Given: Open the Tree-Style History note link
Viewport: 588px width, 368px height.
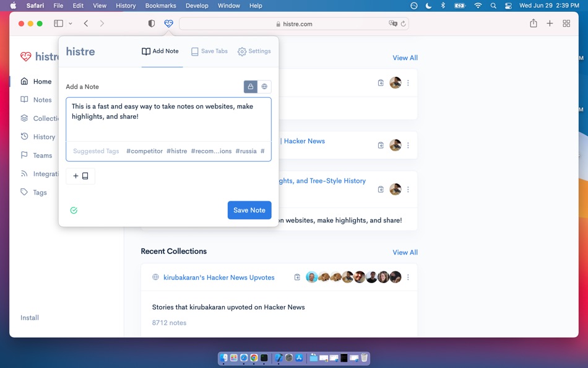Looking at the screenshot, I should coord(322,181).
